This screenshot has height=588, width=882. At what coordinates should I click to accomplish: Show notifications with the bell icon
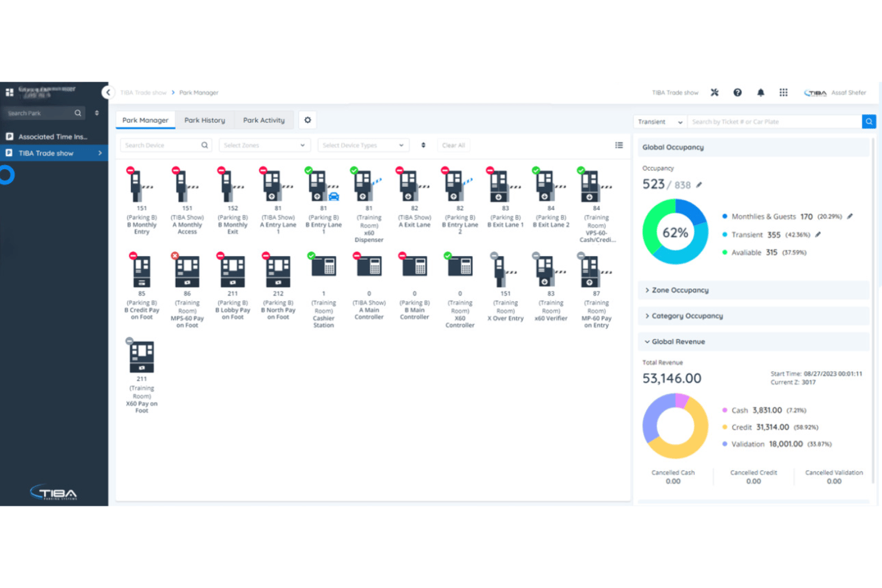(760, 92)
